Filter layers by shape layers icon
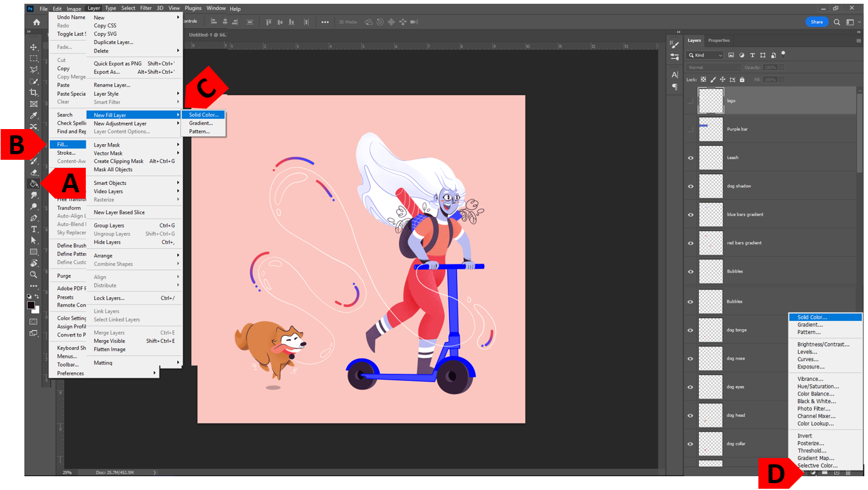 tap(763, 55)
